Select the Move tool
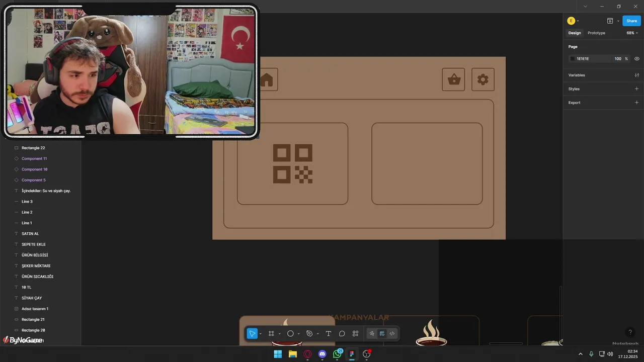 pos(252,333)
